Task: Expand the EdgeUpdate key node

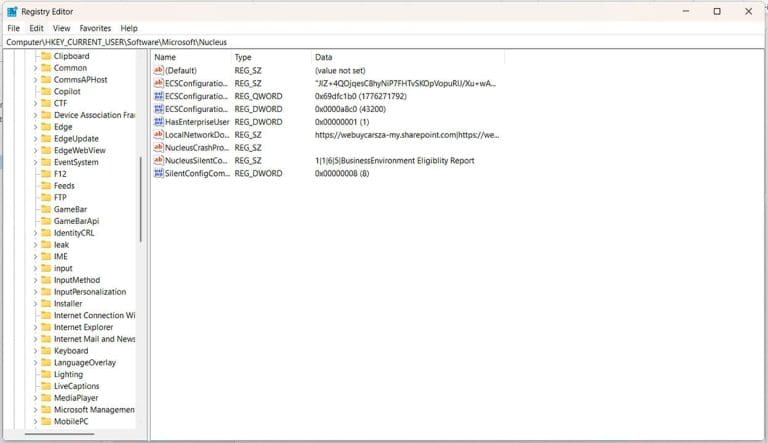Action: pyautogui.click(x=35, y=139)
